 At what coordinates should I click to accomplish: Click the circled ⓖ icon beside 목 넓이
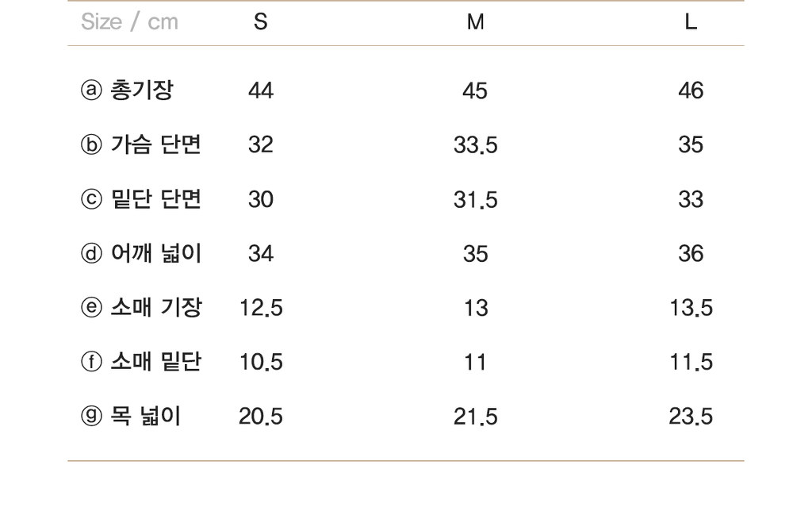pos(91,416)
